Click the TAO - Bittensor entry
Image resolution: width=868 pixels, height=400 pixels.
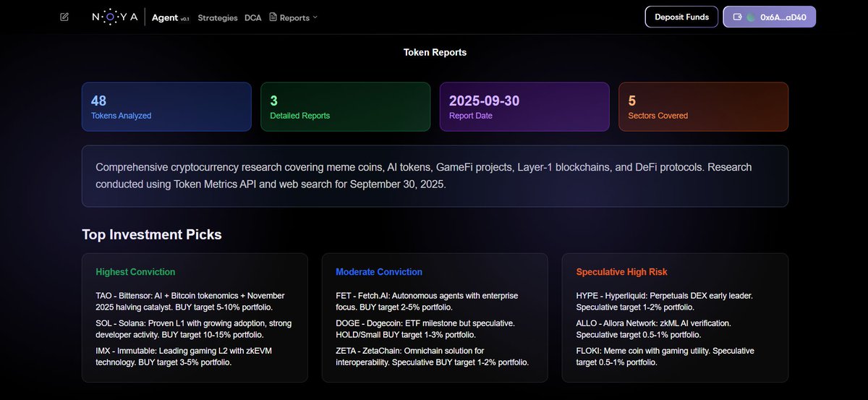[x=192, y=302]
